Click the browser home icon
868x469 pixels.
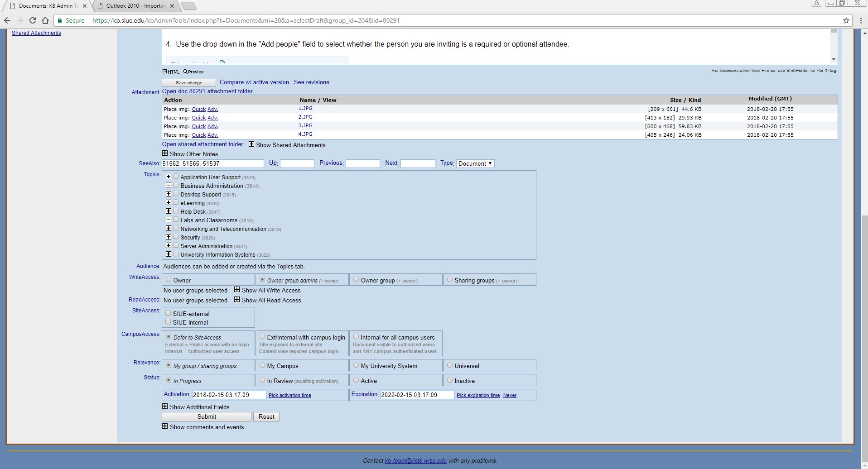click(x=45, y=20)
